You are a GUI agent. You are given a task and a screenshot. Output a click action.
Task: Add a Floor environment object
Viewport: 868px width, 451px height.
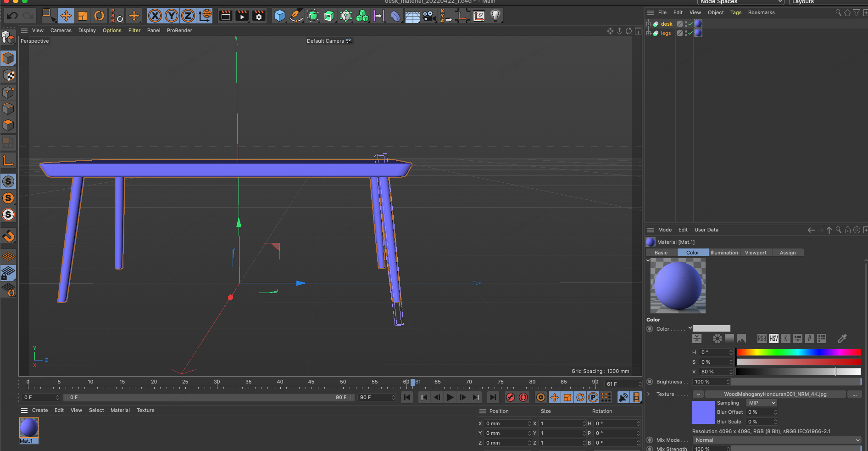(x=412, y=16)
